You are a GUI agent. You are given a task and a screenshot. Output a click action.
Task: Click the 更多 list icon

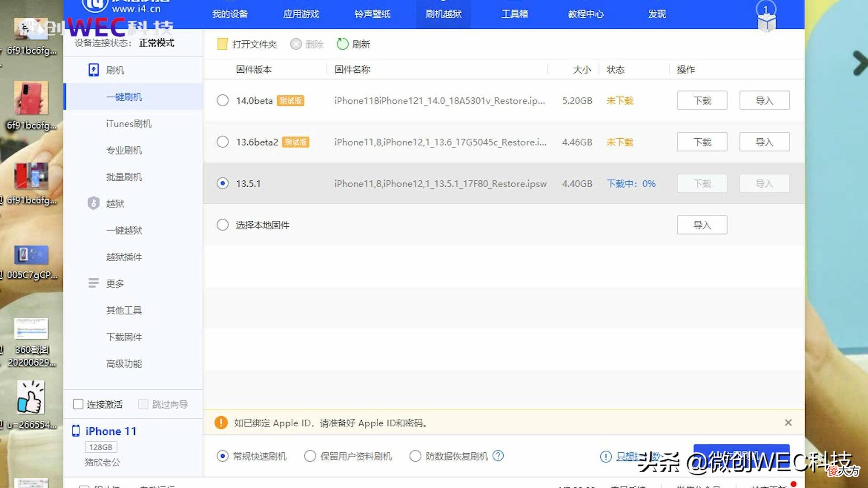[x=93, y=283]
